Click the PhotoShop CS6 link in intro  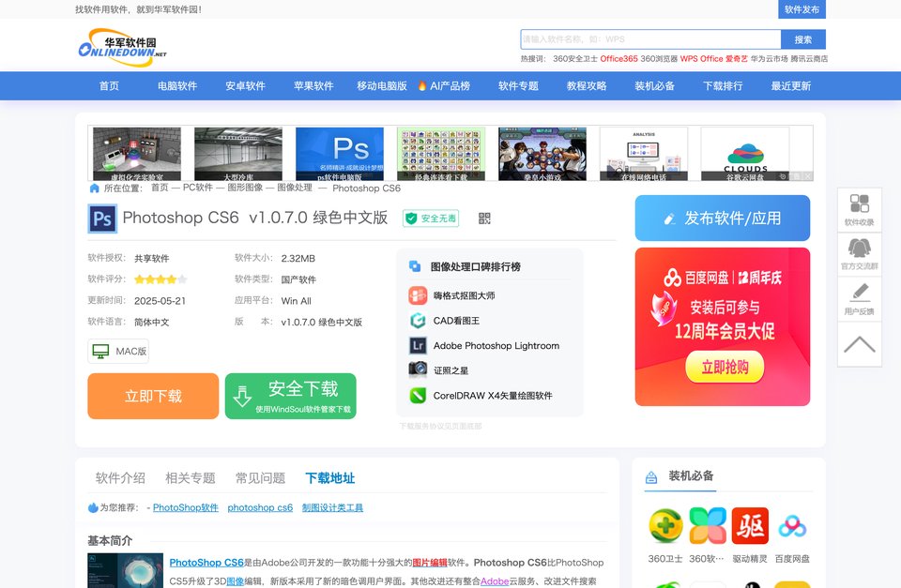[x=206, y=563]
